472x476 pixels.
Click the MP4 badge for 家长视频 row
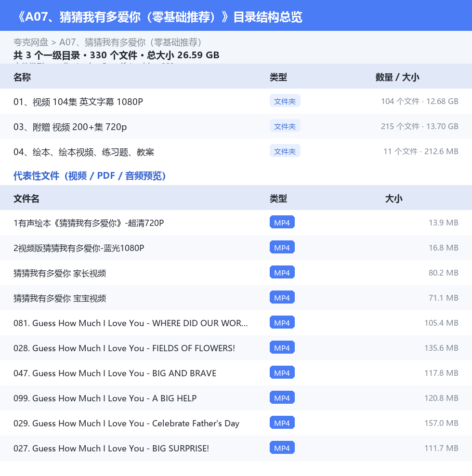282,273
